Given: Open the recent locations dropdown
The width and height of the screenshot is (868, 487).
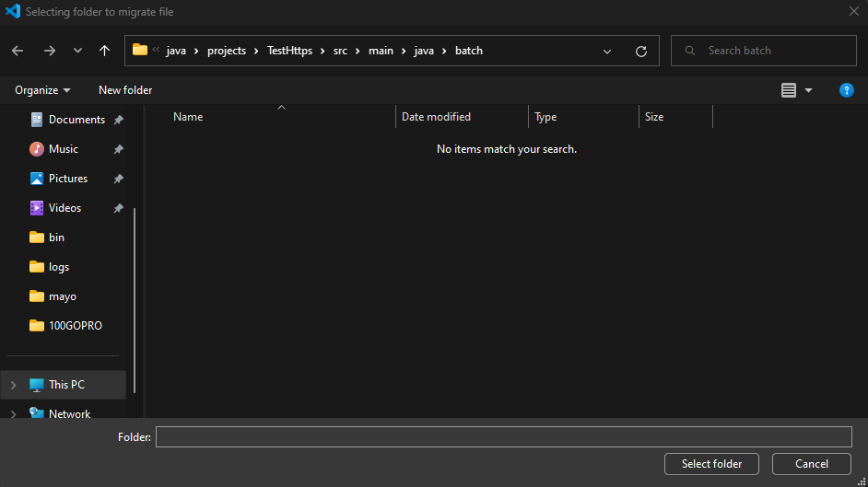Looking at the screenshot, I should click(77, 51).
